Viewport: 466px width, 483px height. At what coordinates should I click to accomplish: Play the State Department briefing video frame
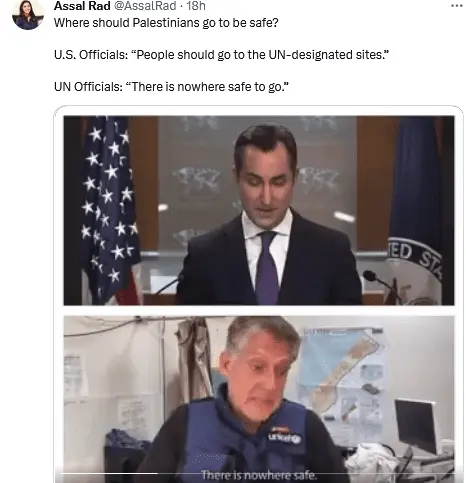point(259,210)
